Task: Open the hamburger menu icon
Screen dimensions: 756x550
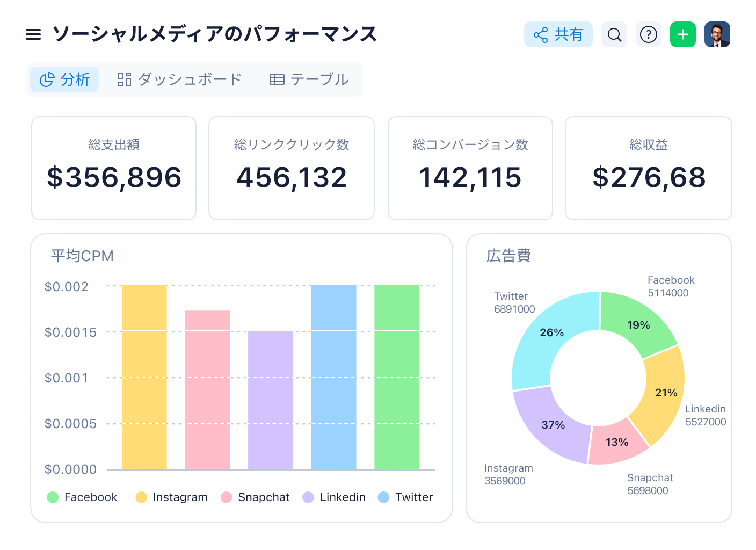Action: coord(33,35)
